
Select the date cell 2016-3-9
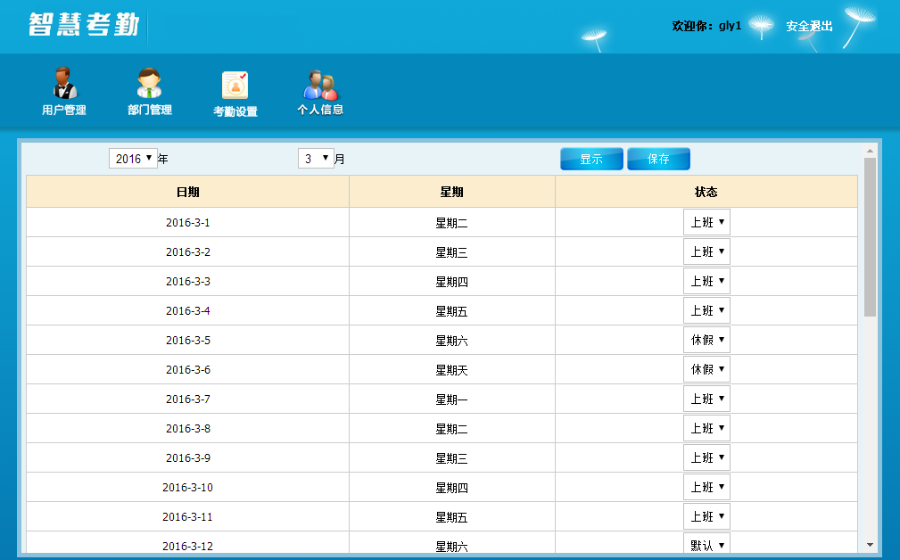point(188,458)
